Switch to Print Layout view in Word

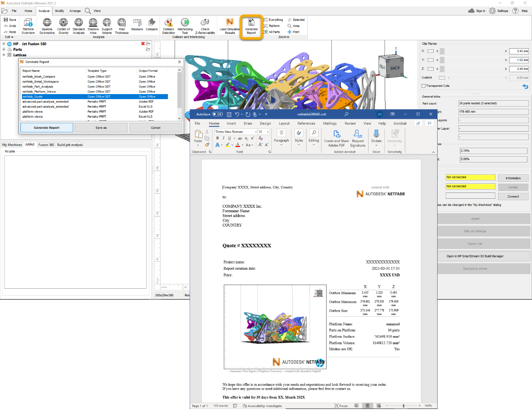[x=367, y=406]
